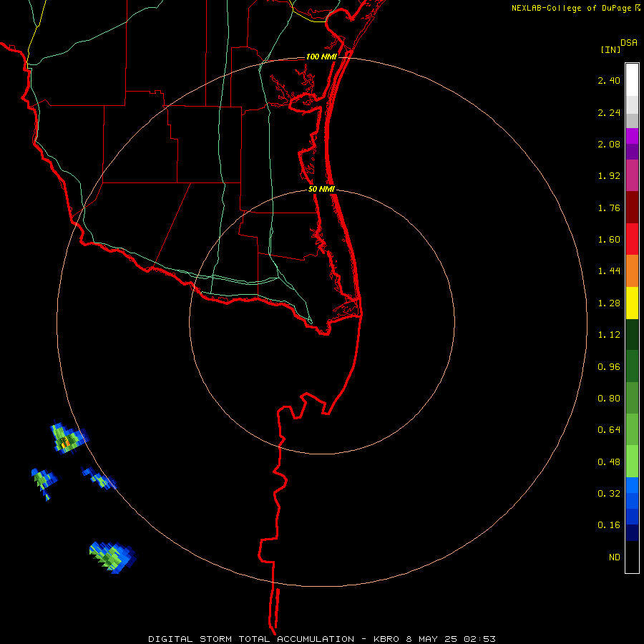644x644 pixels.
Task: Pick the bright blue legend swatch
Action: [x=632, y=485]
